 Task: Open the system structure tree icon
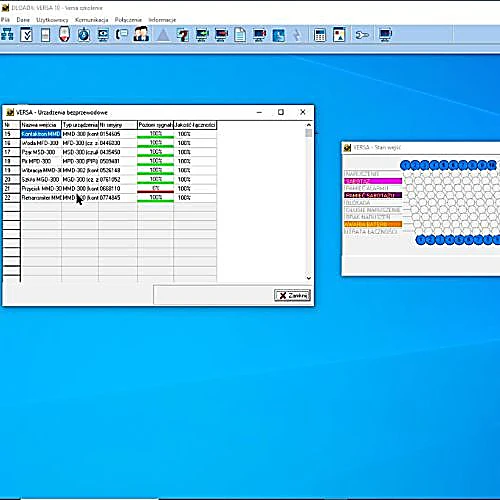7,34
